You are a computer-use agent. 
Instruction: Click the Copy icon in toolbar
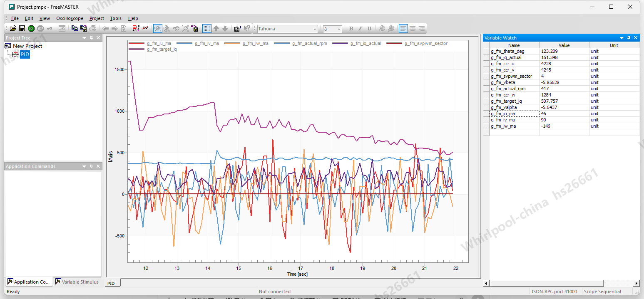[x=75, y=29]
